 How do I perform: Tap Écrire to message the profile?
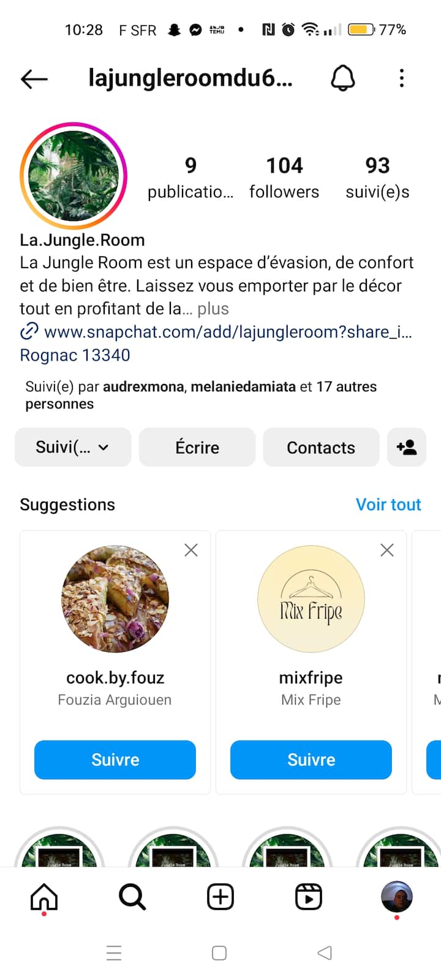tap(197, 448)
